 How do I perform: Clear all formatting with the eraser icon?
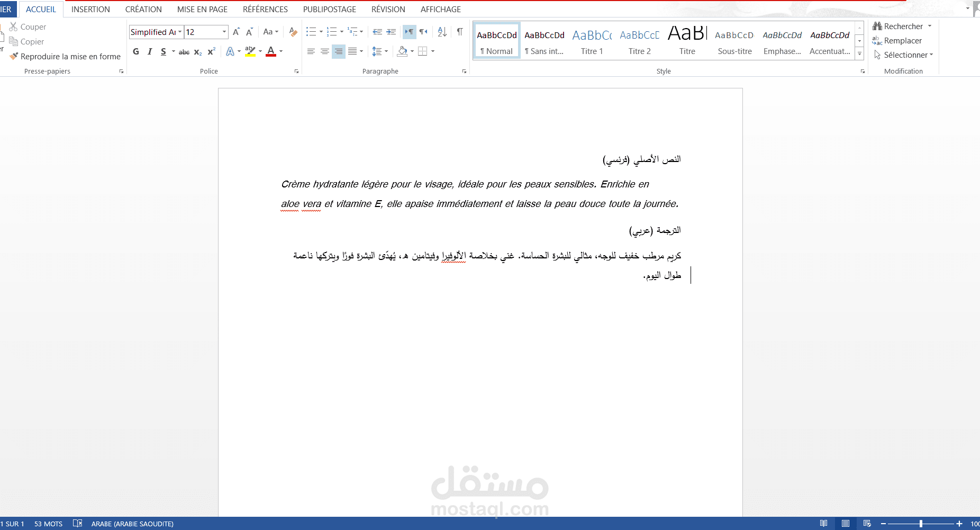[x=293, y=32]
